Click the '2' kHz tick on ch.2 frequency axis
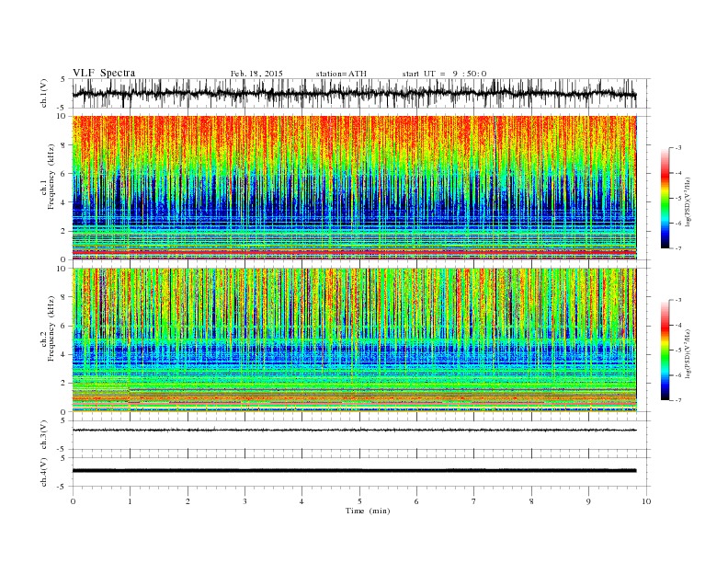The image size is (728, 563). (x=64, y=384)
